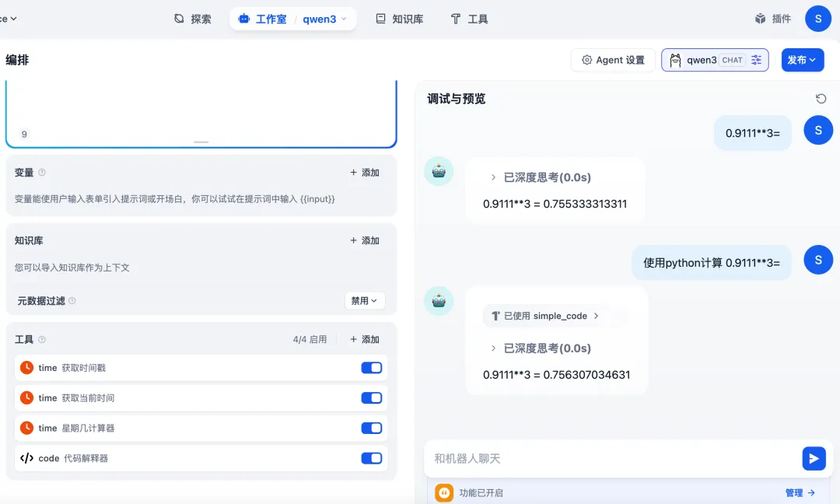The height and width of the screenshot is (504, 840).
Task: Click the Agent 设置 button
Action: click(x=613, y=60)
